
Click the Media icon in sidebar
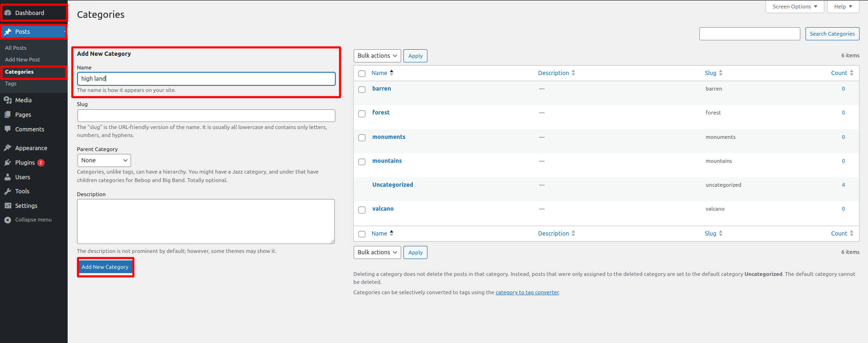click(8, 100)
